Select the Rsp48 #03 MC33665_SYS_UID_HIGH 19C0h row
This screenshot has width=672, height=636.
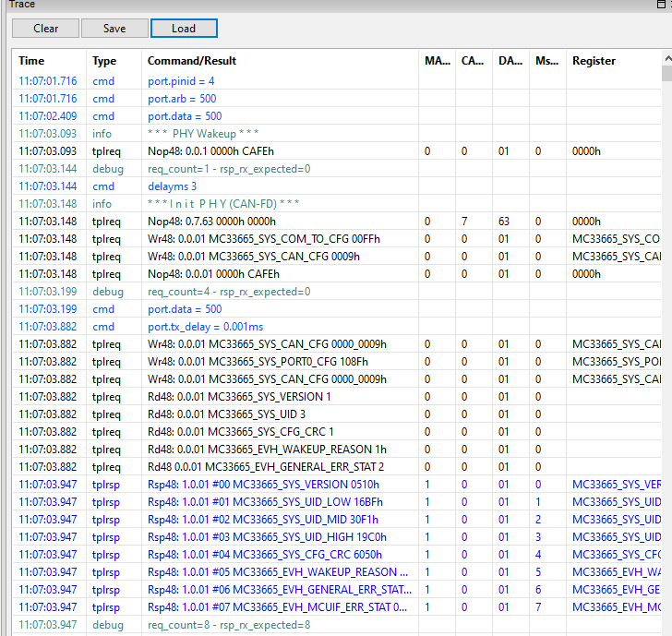336,537
